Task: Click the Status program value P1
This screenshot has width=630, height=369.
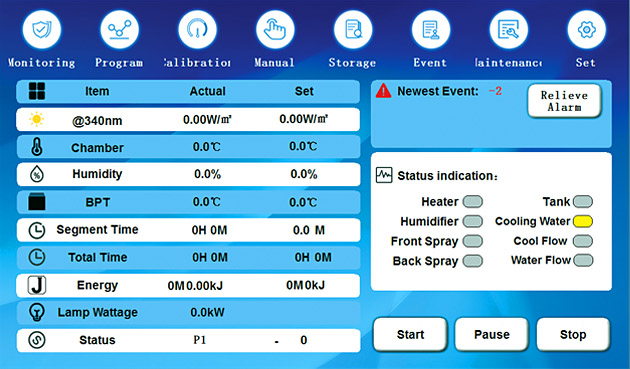Action: 200,340
